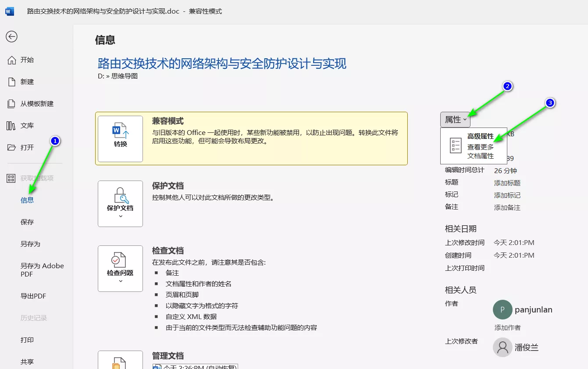Choose Print (打印) from the sidebar

pyautogui.click(x=27, y=340)
